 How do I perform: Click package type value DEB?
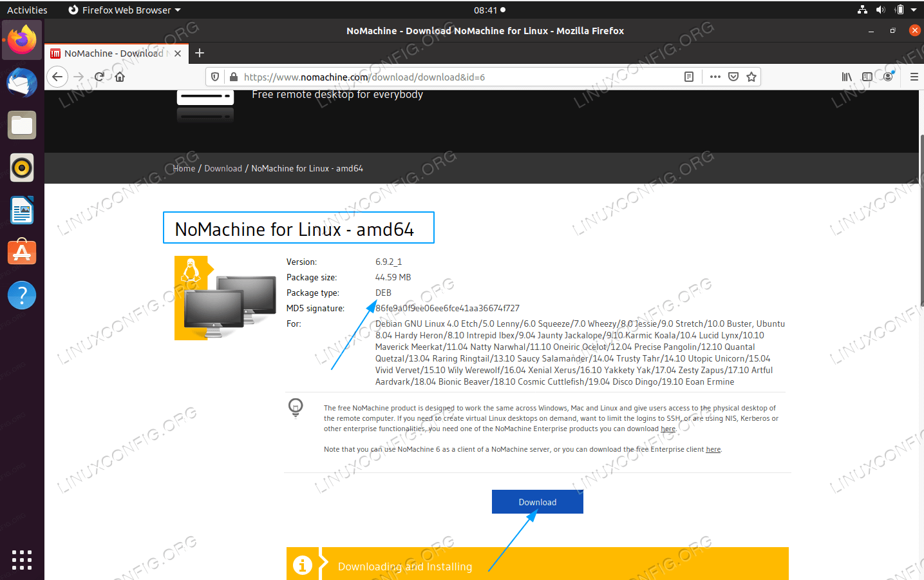383,293
